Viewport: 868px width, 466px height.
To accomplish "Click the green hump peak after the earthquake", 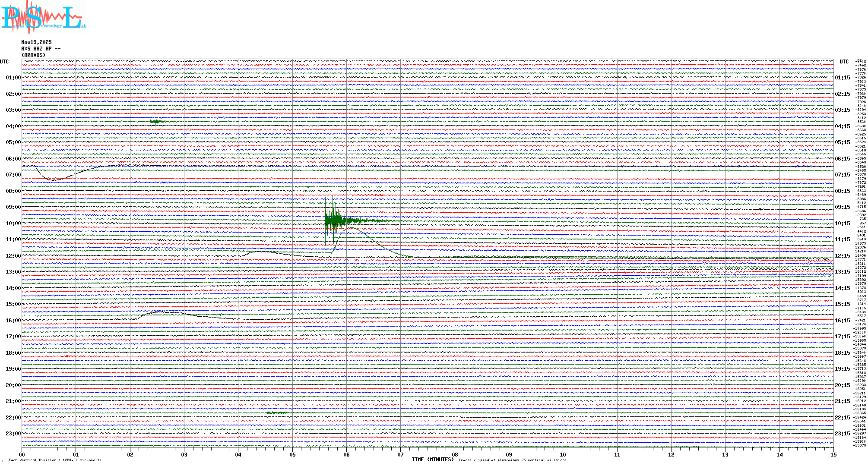I will click(x=351, y=228).
